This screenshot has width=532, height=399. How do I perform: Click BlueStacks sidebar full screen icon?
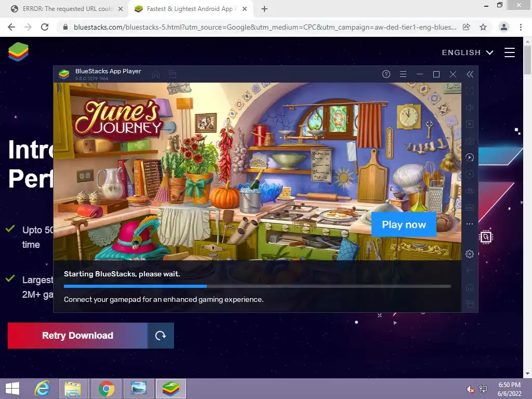pyautogui.click(x=470, y=91)
